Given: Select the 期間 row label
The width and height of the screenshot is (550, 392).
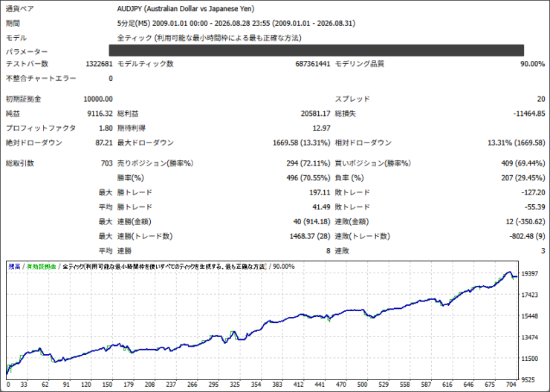Looking at the screenshot, I should click(x=13, y=24).
